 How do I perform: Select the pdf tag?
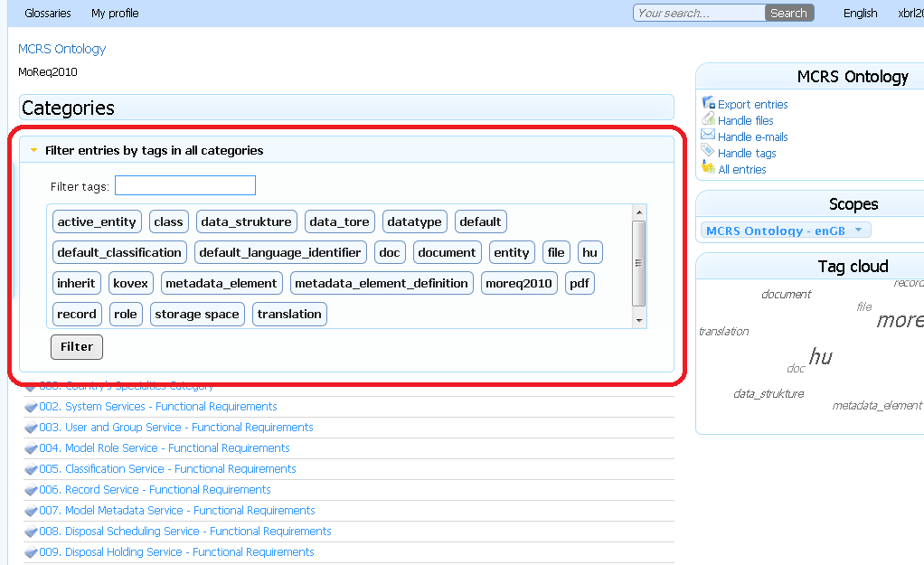click(580, 283)
